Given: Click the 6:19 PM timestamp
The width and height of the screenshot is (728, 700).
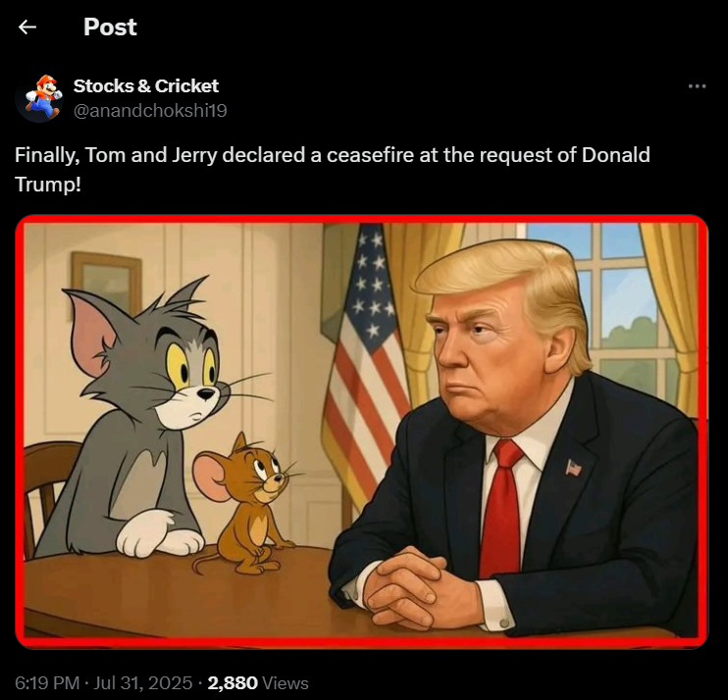Looking at the screenshot, I should pos(47,682).
